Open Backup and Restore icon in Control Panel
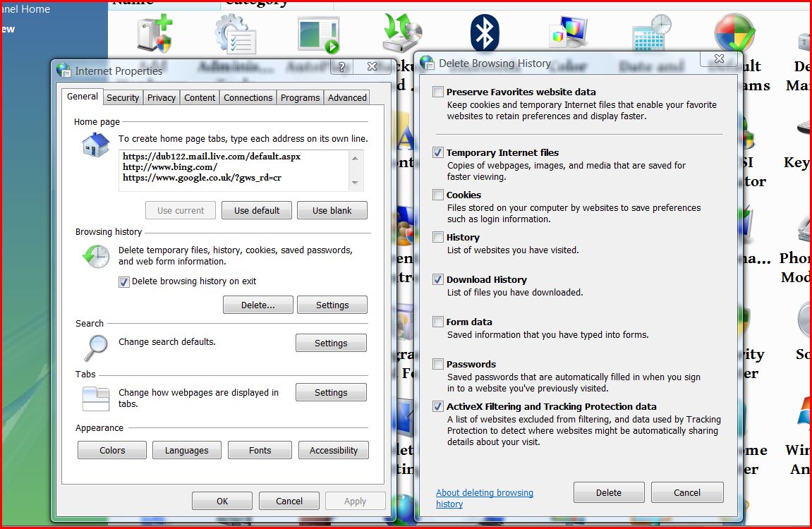The image size is (812, 529). (x=402, y=32)
